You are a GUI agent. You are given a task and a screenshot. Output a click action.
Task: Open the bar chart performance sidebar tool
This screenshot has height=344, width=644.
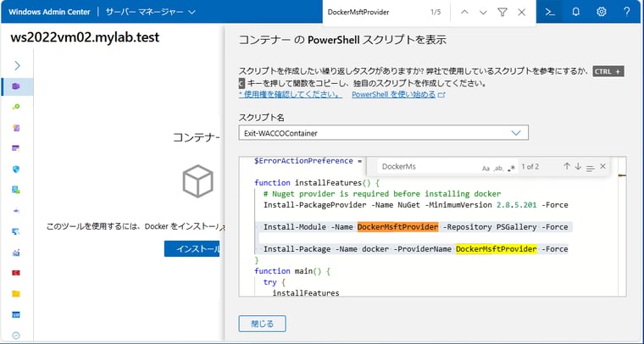(16, 252)
